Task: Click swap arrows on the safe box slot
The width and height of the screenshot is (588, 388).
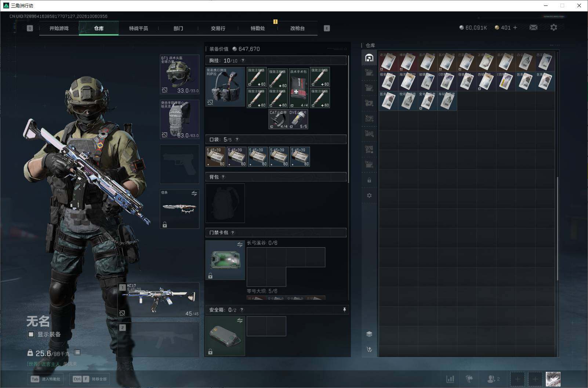Action: click(240, 320)
